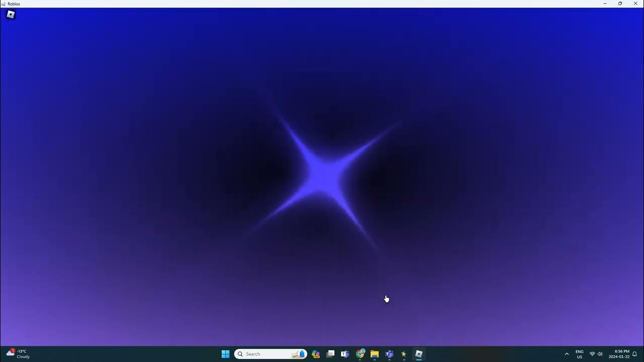
Task: Open File Explorer from the taskbar
Action: (x=375, y=354)
